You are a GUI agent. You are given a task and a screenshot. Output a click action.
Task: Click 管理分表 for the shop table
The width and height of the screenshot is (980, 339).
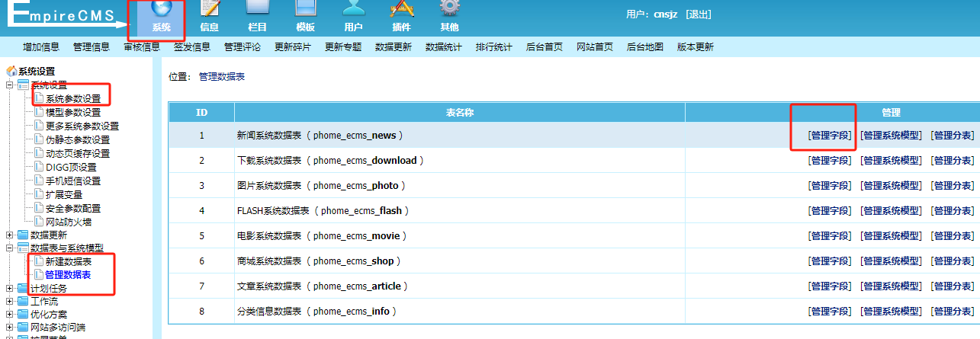pyautogui.click(x=953, y=261)
